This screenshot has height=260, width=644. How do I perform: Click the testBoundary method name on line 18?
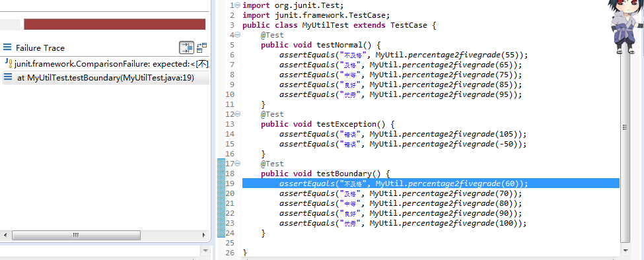click(349, 174)
